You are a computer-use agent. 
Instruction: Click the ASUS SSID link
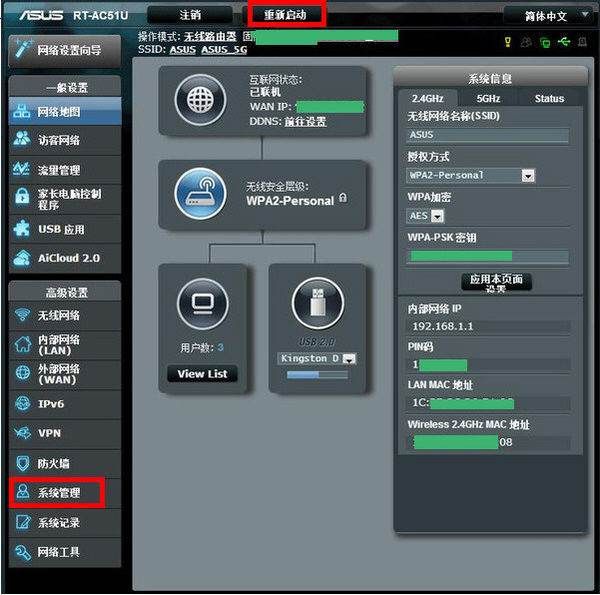tap(183, 50)
